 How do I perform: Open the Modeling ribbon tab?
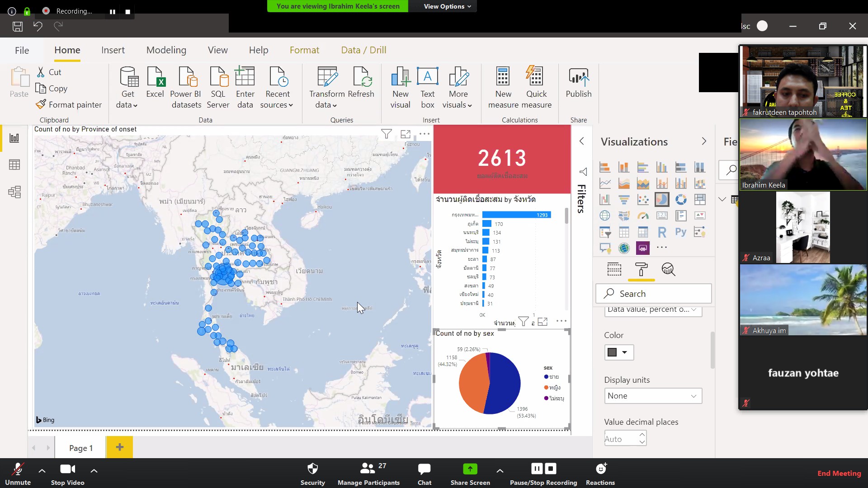click(x=166, y=50)
